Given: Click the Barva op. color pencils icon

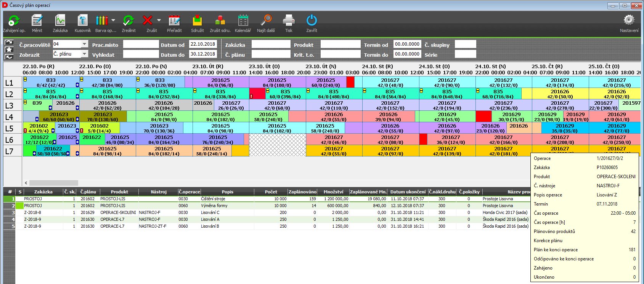Looking at the screenshot, I should click(x=102, y=21).
